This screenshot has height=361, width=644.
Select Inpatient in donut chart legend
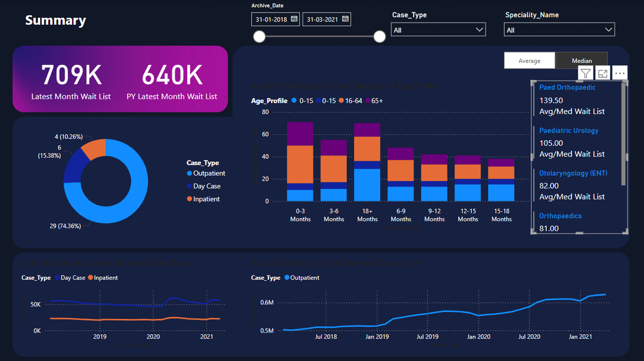click(x=203, y=199)
